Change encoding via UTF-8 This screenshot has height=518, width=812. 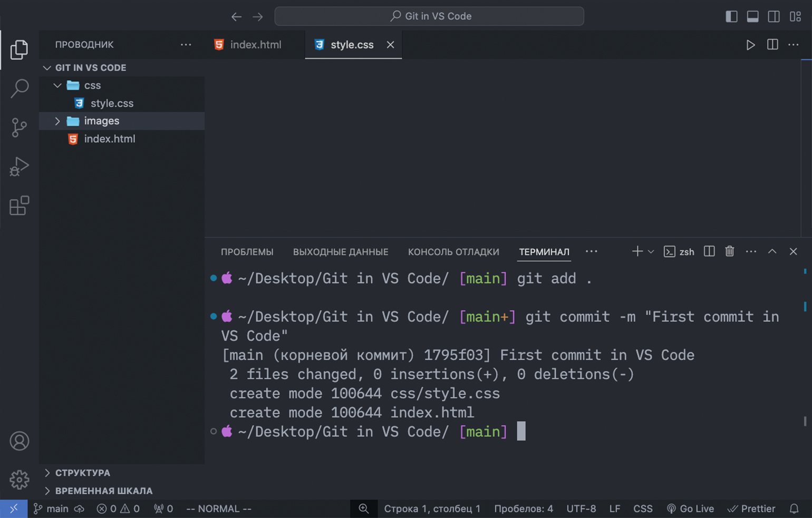pyautogui.click(x=581, y=509)
